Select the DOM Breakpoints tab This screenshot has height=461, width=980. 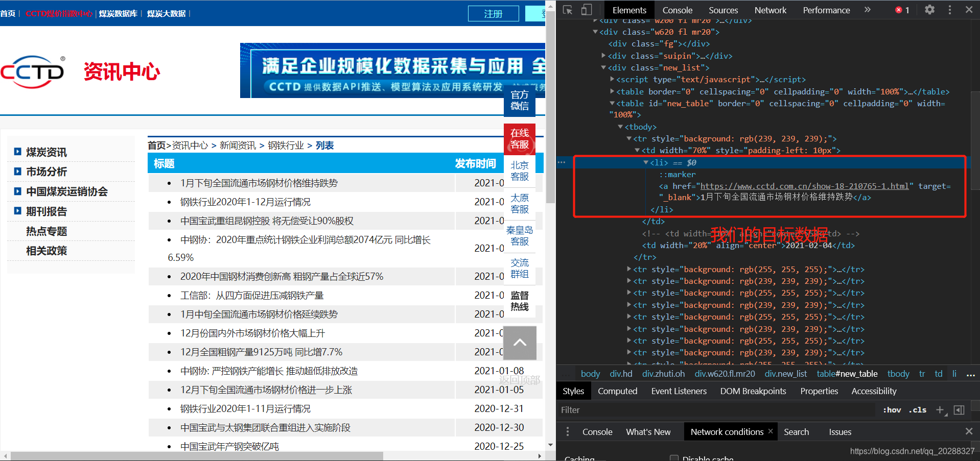[x=753, y=391]
